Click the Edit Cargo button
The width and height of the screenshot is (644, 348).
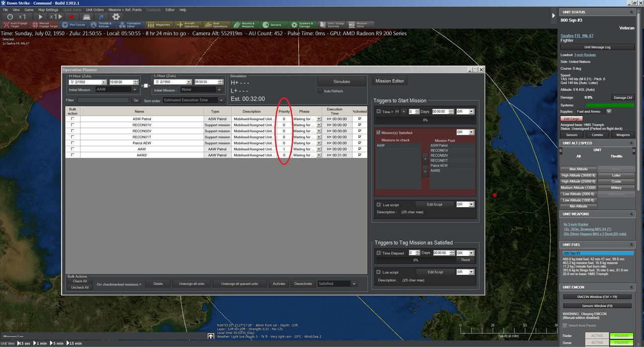click(x=571, y=119)
